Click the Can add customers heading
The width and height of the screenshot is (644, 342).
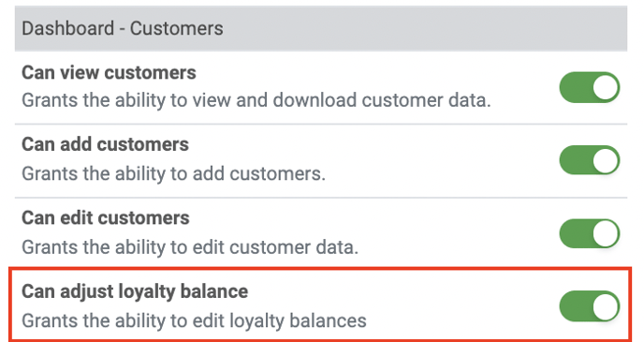click(105, 144)
